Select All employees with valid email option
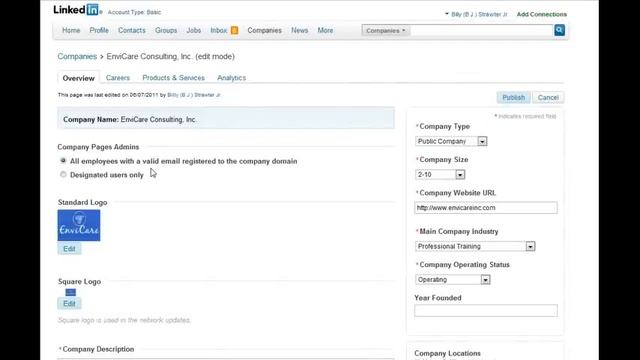 pyautogui.click(x=63, y=161)
